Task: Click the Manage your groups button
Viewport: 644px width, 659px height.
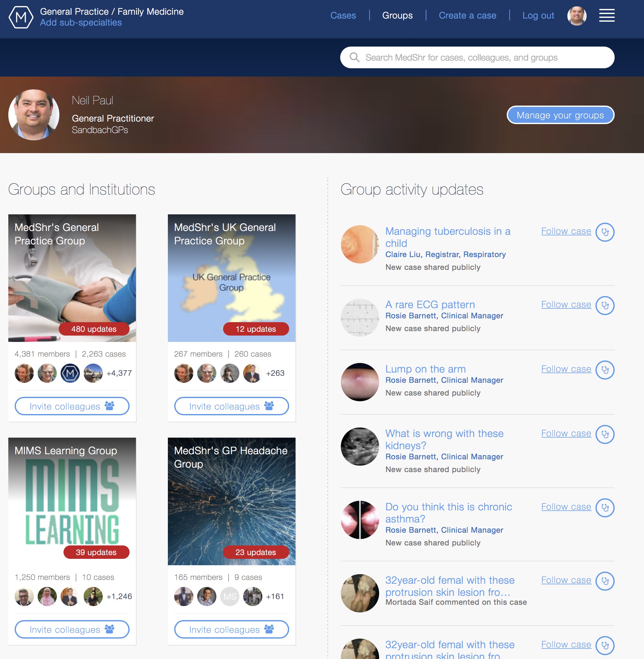Action: 560,115
